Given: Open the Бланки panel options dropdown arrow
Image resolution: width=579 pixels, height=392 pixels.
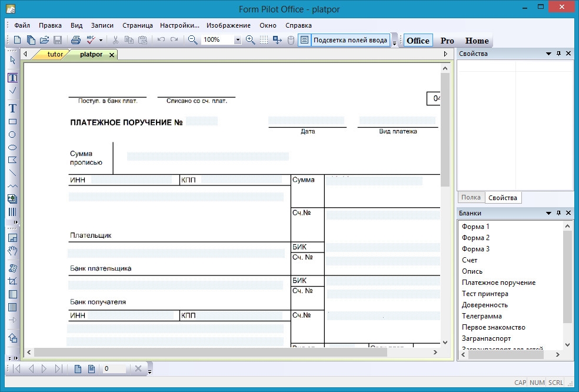Looking at the screenshot, I should 548,213.
